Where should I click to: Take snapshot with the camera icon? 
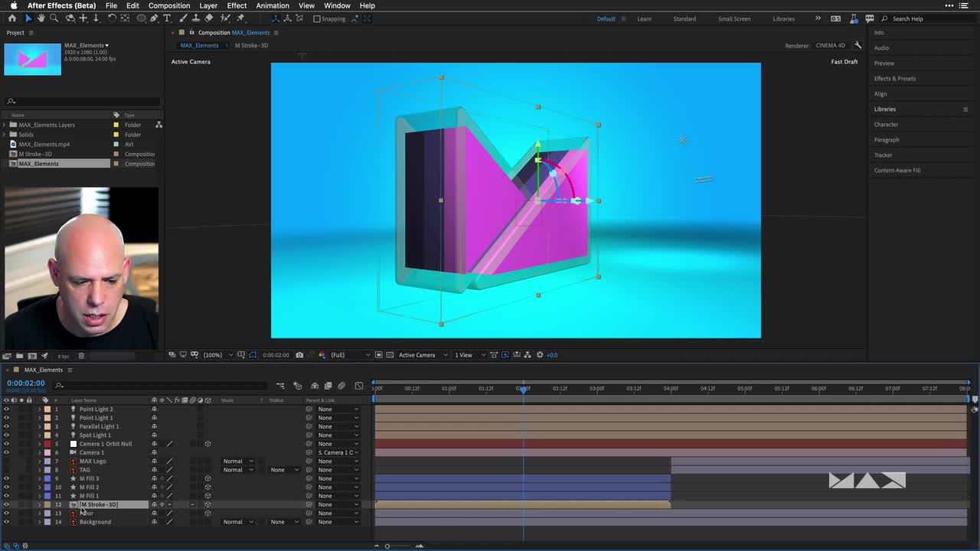click(299, 355)
